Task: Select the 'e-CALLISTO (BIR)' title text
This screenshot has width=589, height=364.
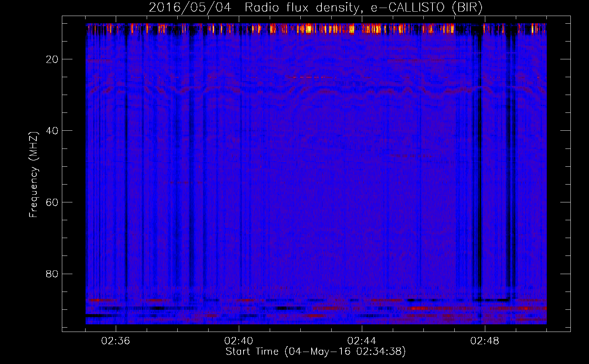Action: 427,8
